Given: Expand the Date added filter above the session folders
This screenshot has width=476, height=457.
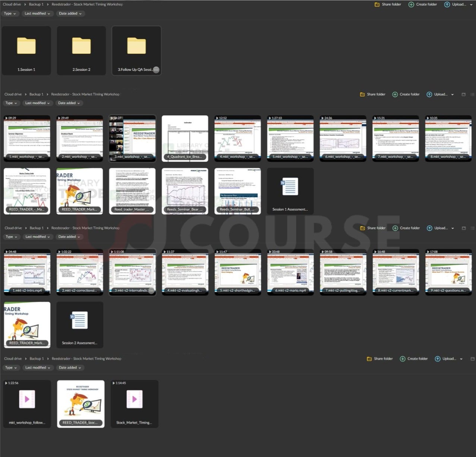Looking at the screenshot, I should coord(70,13).
